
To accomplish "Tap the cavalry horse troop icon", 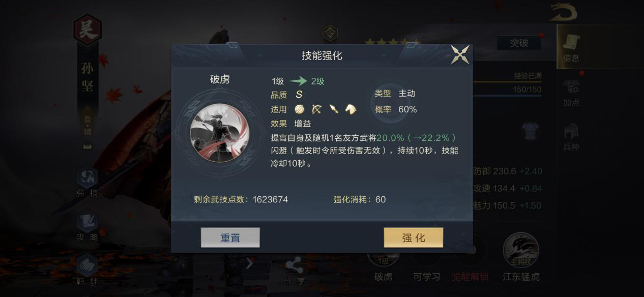I will (x=350, y=109).
